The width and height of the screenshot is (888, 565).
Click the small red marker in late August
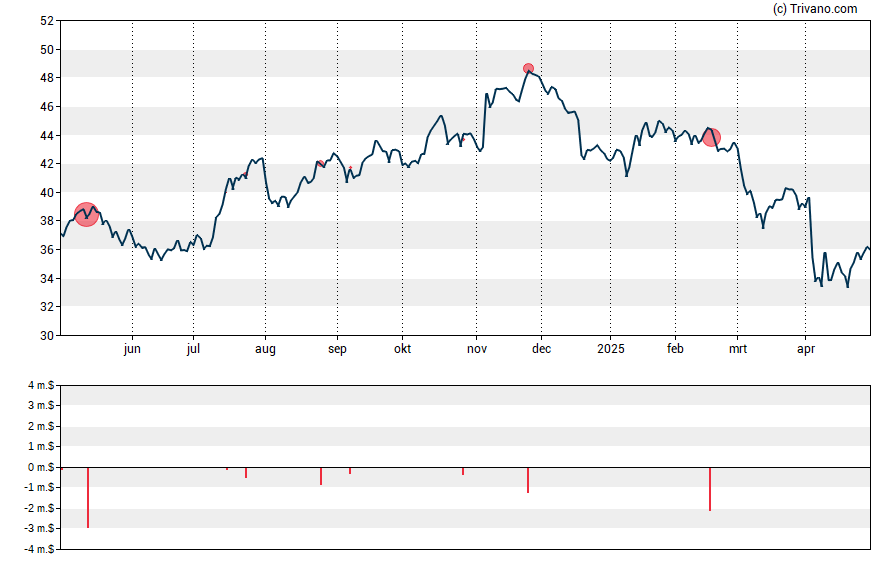[x=321, y=164]
